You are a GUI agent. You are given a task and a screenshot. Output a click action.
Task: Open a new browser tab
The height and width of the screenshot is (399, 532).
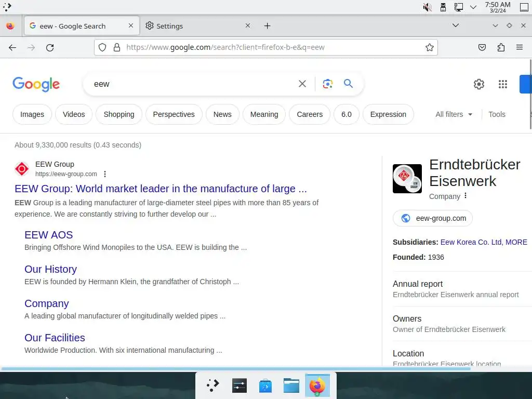[268, 26]
